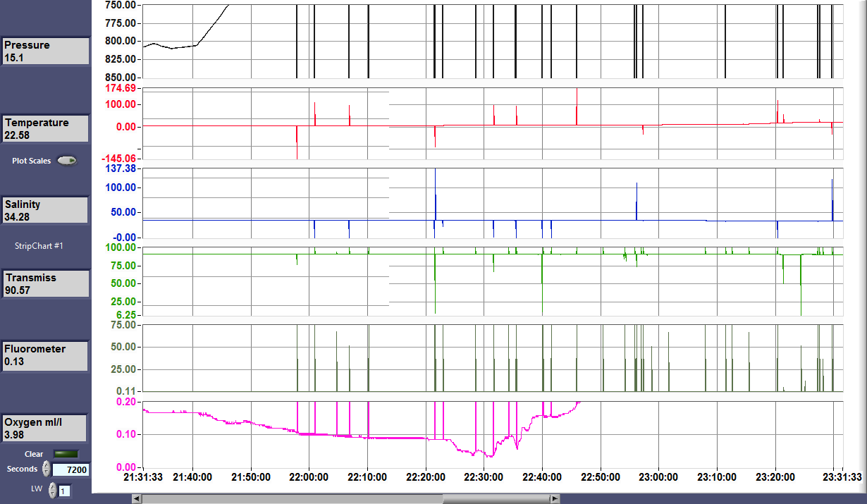
Task: Click the 23:31:33 end time label
Action: coord(842,477)
